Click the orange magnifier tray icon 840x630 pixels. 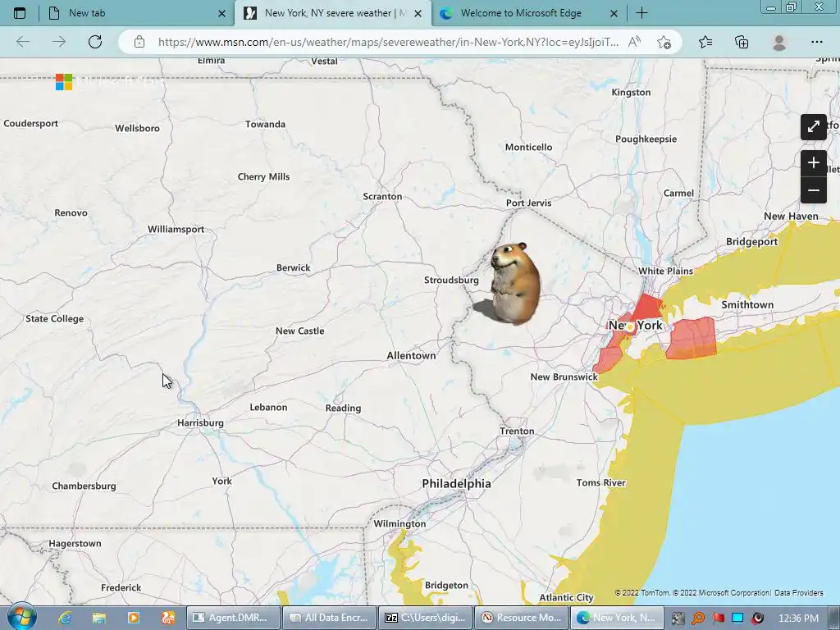[x=698, y=619]
